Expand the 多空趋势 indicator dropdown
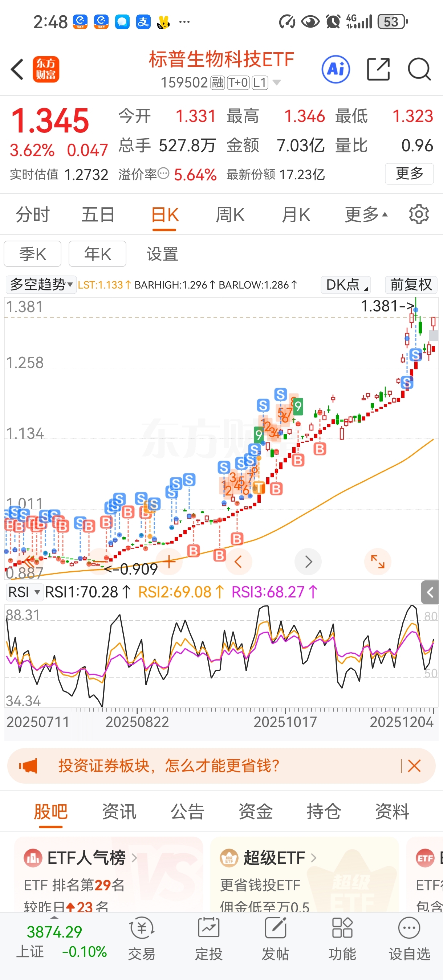443x980 pixels. pyautogui.click(x=41, y=285)
